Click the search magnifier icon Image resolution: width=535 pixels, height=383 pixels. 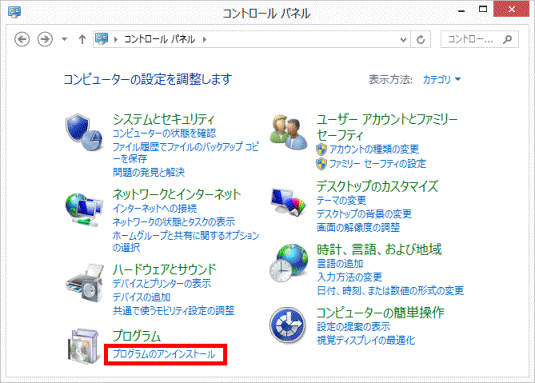click(507, 39)
